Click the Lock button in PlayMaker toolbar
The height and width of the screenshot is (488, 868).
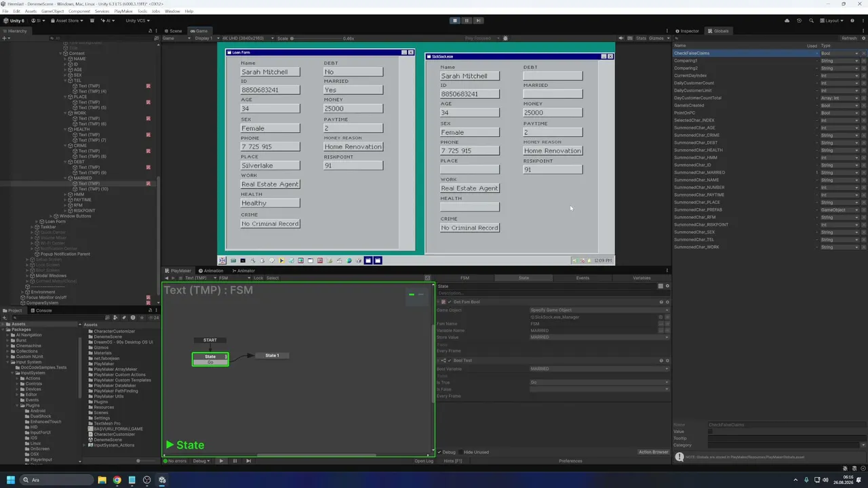(x=258, y=278)
